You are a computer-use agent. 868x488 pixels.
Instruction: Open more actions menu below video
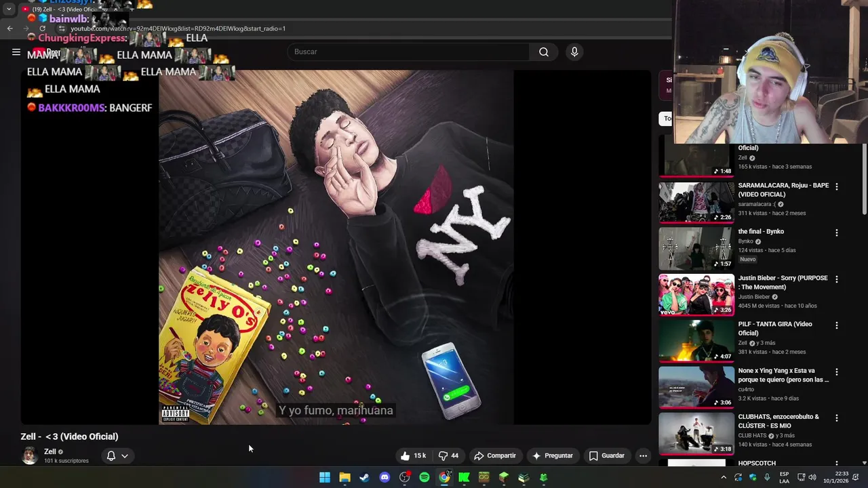643,455
